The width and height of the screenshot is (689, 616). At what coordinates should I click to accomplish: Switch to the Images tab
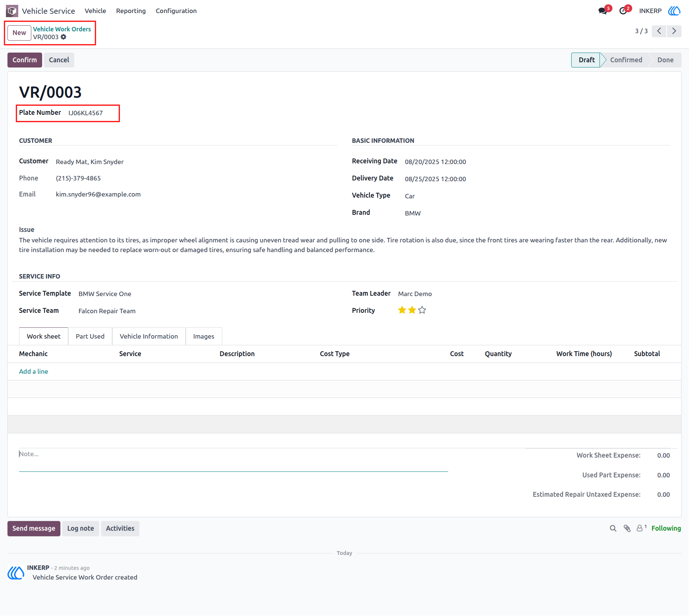(204, 336)
